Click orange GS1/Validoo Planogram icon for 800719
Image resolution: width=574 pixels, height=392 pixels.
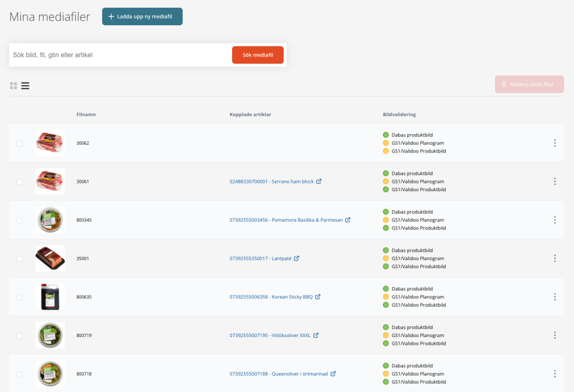[386, 335]
